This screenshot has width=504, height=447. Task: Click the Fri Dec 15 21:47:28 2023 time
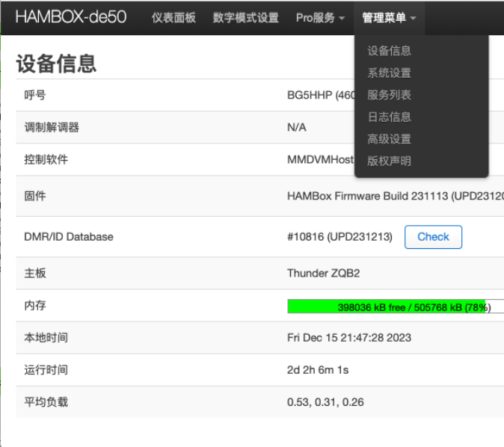pos(349,338)
